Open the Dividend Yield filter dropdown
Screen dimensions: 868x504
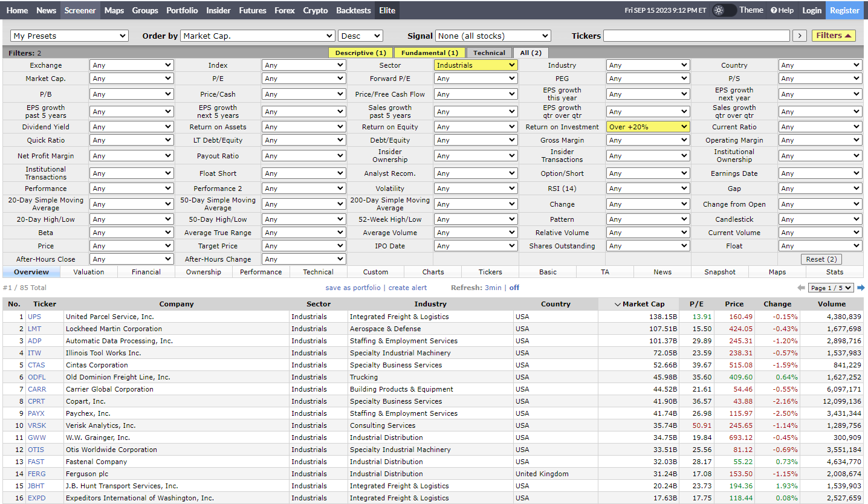[131, 127]
